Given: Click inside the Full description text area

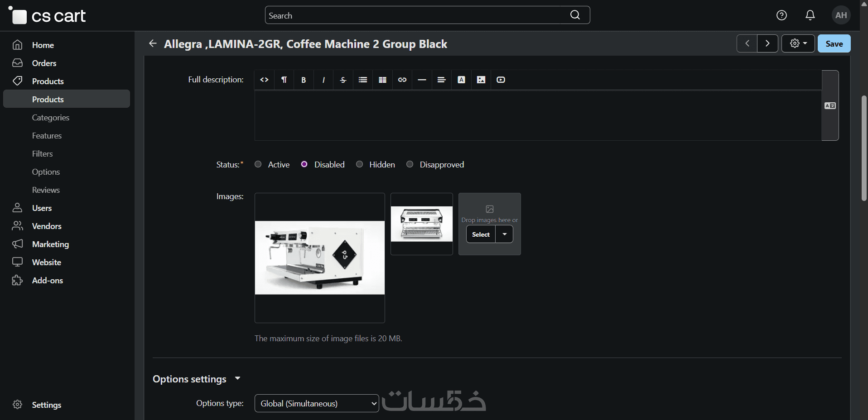Looking at the screenshot, I should click(538, 115).
